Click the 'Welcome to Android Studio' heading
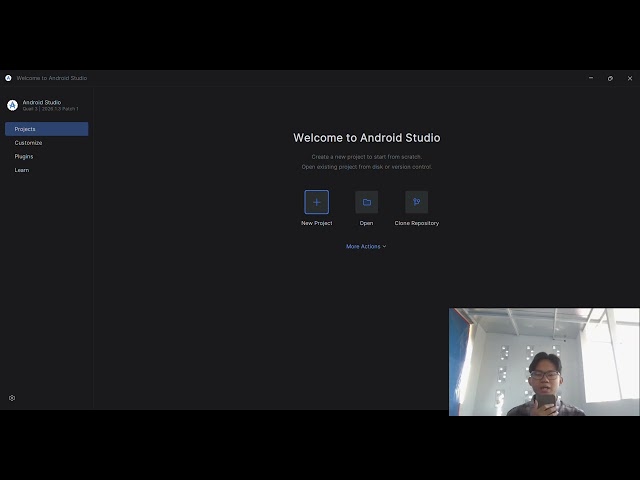Image resolution: width=640 pixels, height=480 pixels. 367,138
